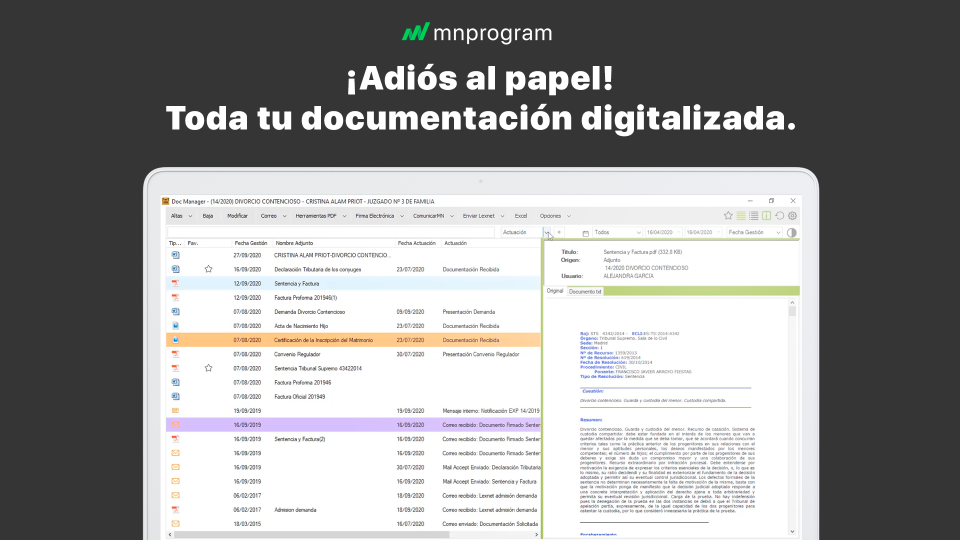Select the Certificación de la Inscripción del Matrimonio row
This screenshot has width=960, height=540.
(x=353, y=340)
